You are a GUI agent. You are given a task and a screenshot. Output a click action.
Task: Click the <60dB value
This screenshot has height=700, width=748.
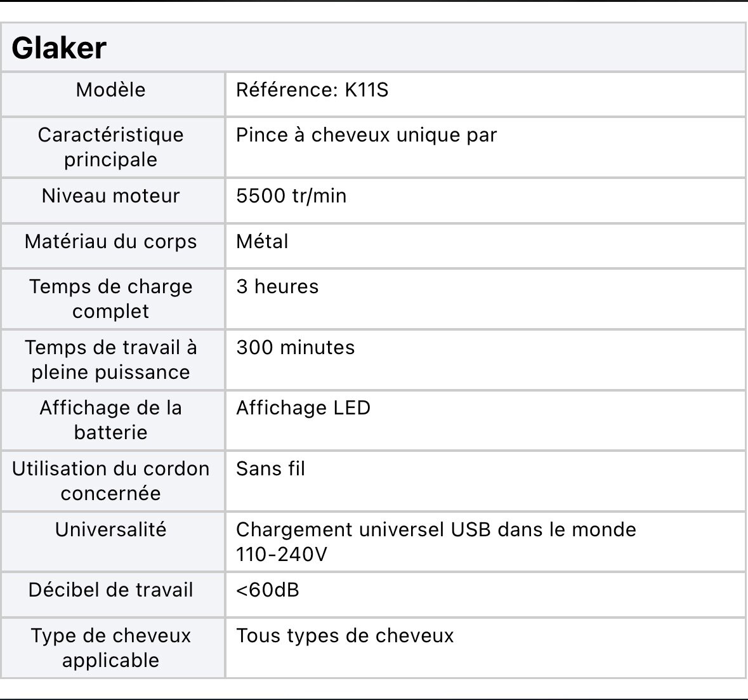coord(267,590)
